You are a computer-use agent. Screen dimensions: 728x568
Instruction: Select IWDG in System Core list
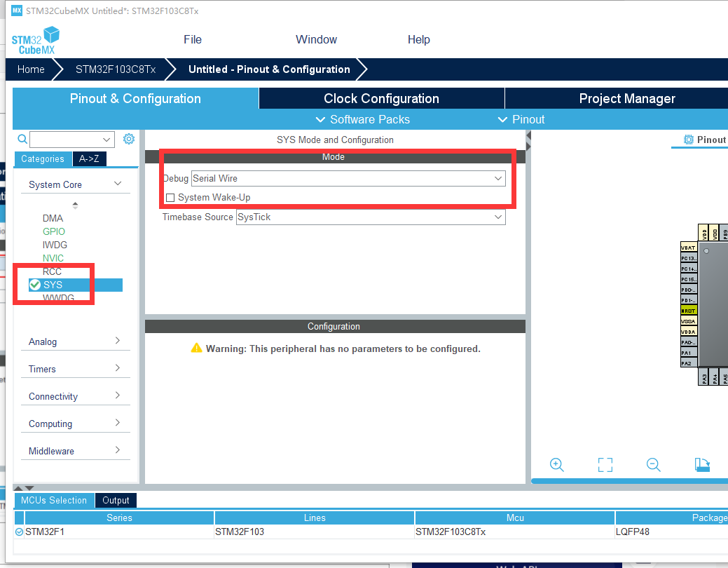pos(55,245)
